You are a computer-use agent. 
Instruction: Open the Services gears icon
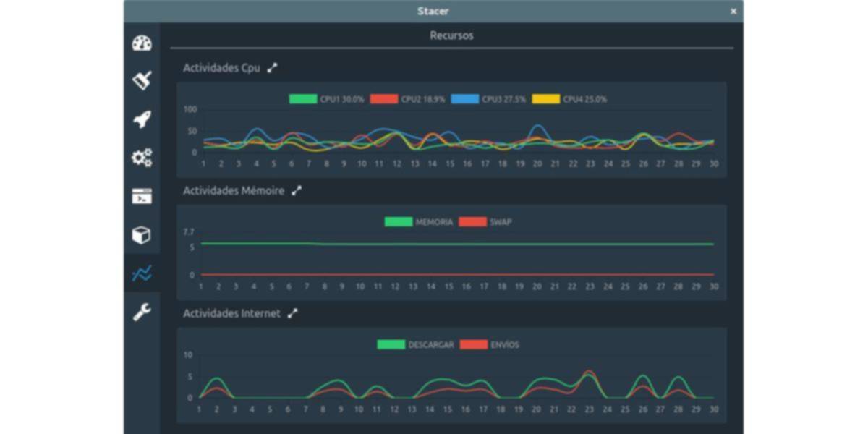tap(142, 158)
